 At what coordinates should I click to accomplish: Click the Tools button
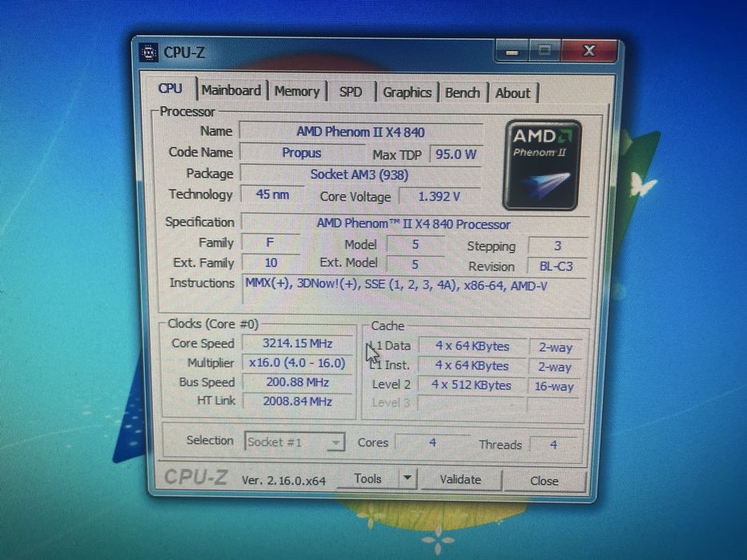click(368, 478)
